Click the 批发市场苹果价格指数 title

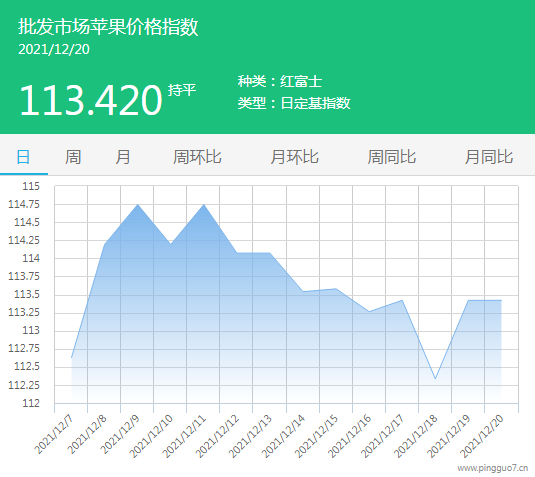pos(108,27)
